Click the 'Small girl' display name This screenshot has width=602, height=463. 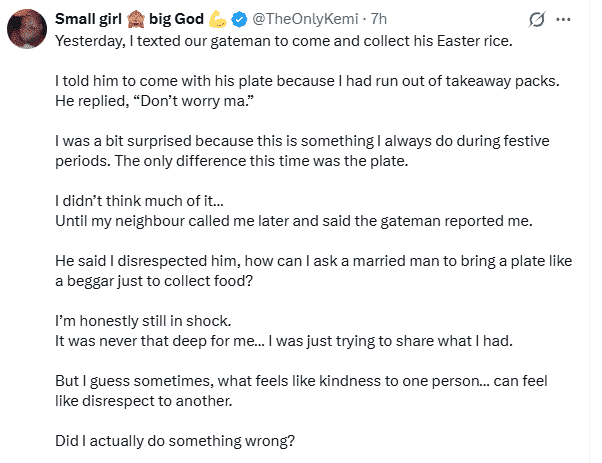(x=87, y=19)
